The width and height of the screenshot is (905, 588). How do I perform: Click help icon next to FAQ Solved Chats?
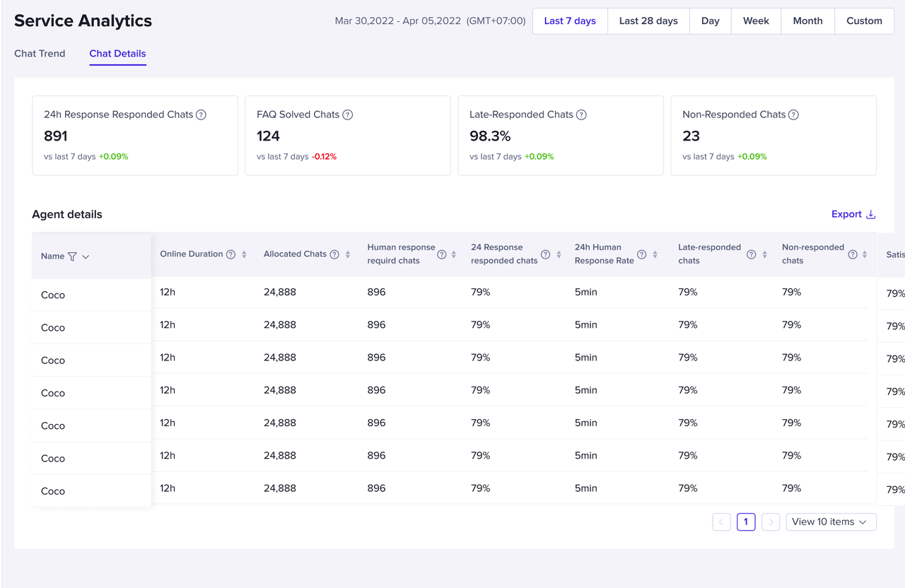[347, 114]
